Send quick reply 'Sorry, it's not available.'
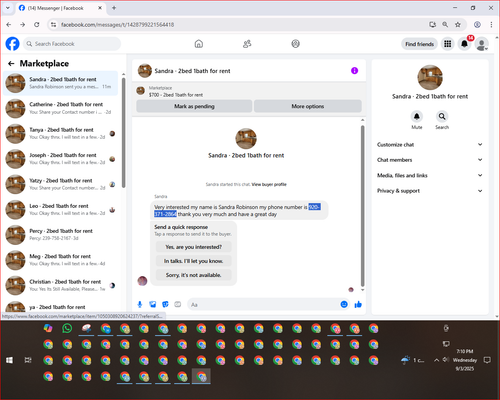The width and height of the screenshot is (500, 400). coord(193,275)
